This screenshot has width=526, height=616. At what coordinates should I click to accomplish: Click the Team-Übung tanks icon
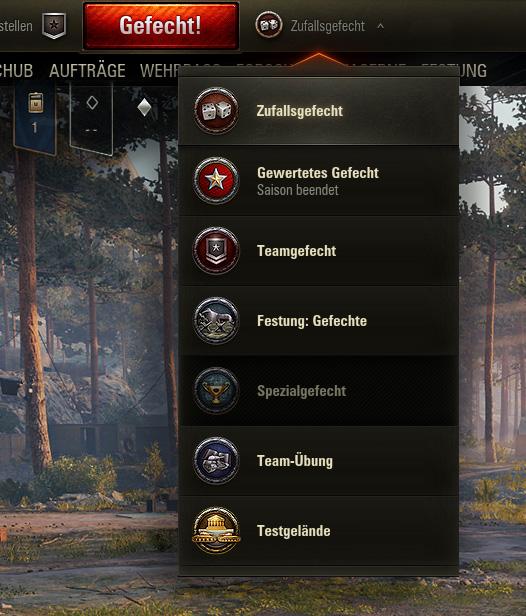[216, 460]
